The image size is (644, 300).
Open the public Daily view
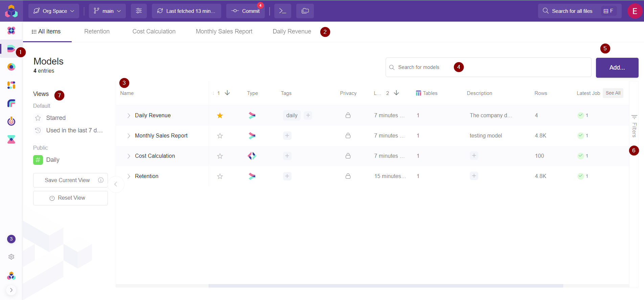[x=47, y=160]
